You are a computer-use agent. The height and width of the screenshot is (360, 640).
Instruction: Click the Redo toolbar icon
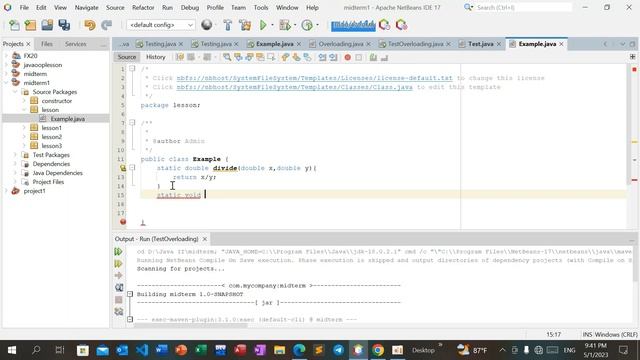pyautogui.click(x=107, y=25)
